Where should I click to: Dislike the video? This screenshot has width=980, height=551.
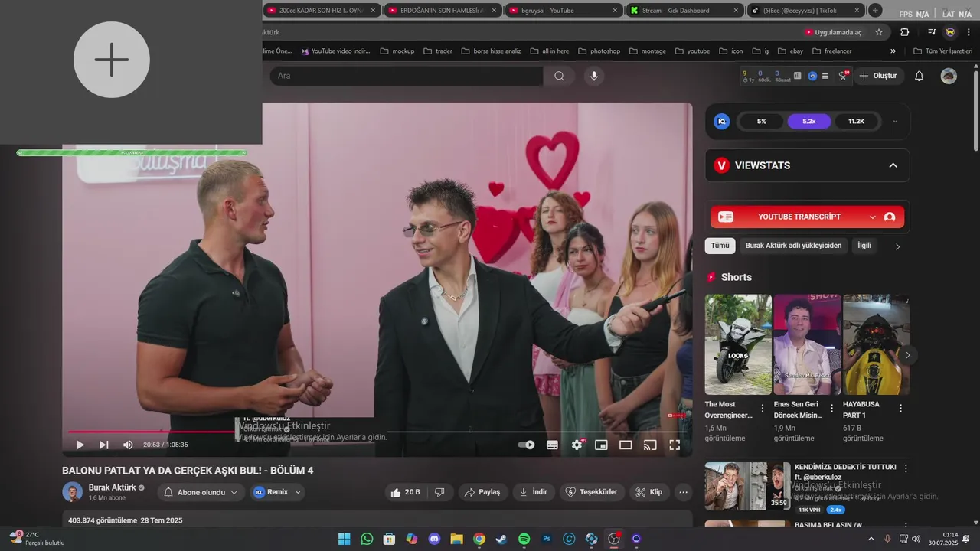point(439,492)
